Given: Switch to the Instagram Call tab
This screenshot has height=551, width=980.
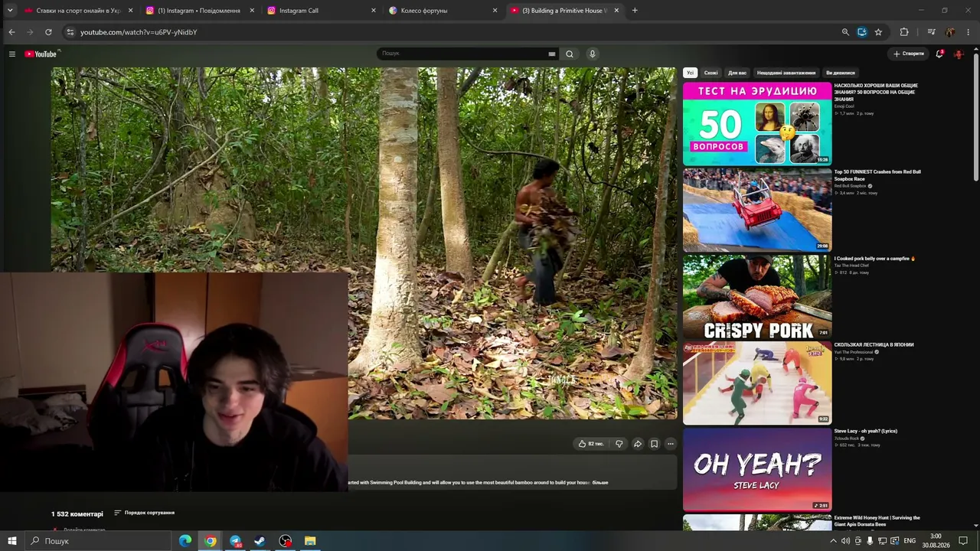Looking at the screenshot, I should point(321,11).
